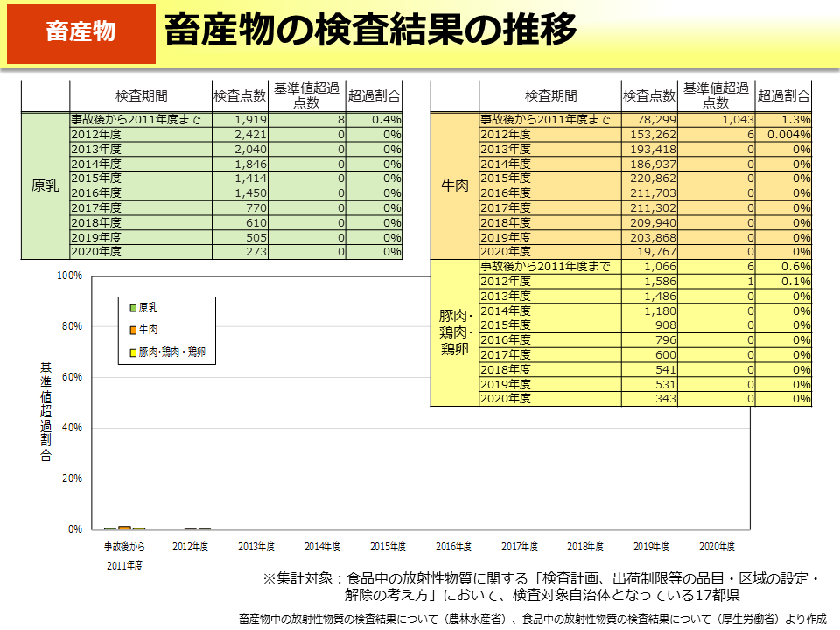Click the 2020年度 label on chart x-axis
Image resolution: width=840 pixels, height=630 pixels.
click(x=717, y=547)
